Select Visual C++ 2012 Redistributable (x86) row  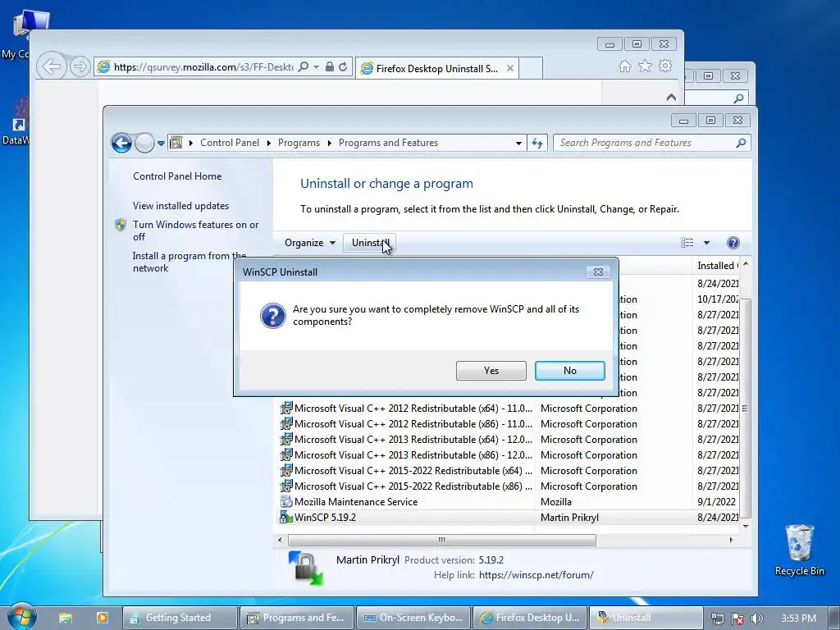pos(508,424)
